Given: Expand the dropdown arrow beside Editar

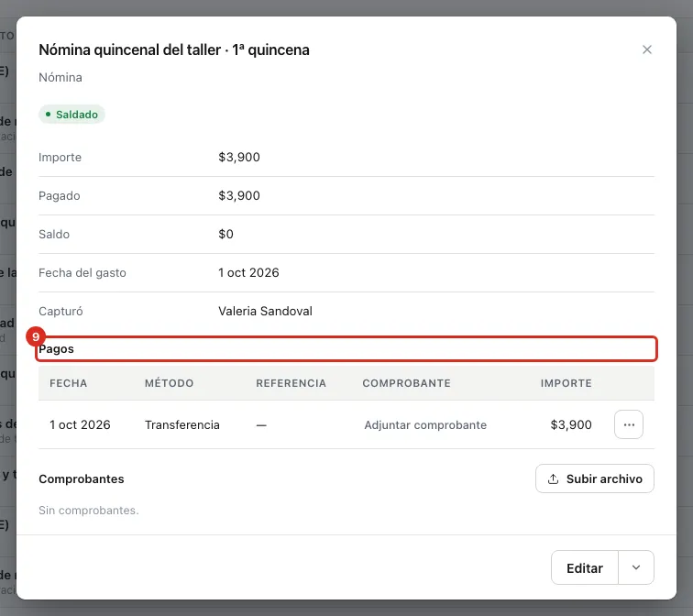Looking at the screenshot, I should point(636,567).
